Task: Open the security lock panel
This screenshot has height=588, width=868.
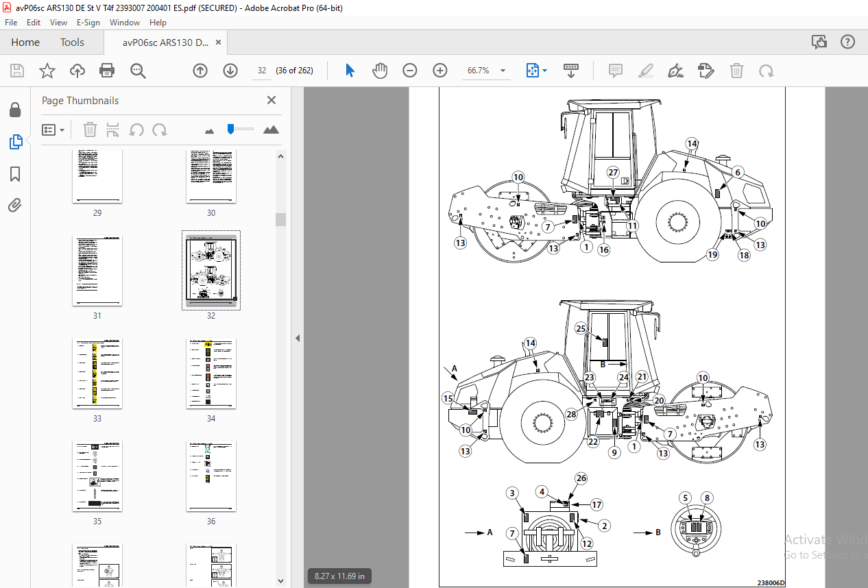Action: click(x=14, y=110)
